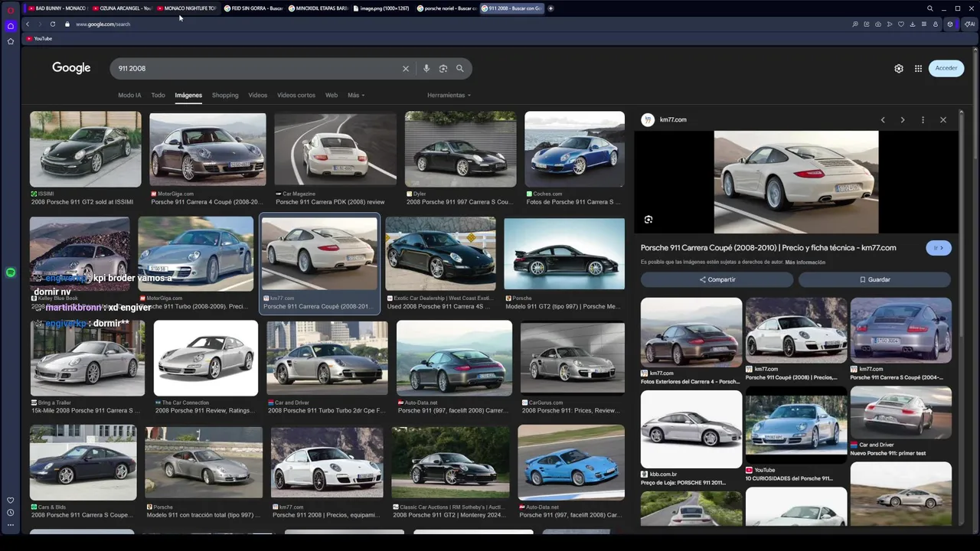Switch to the Web results tab
Viewport: 980px width, 551px height.
(332, 95)
